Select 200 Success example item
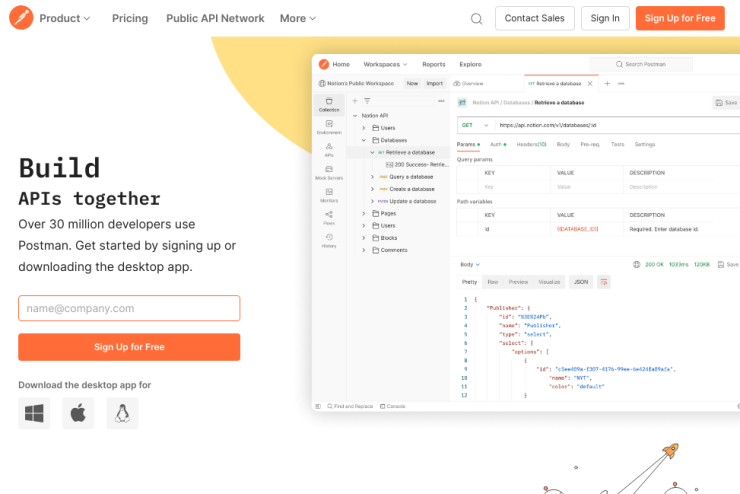The width and height of the screenshot is (740, 494). [x=417, y=165]
